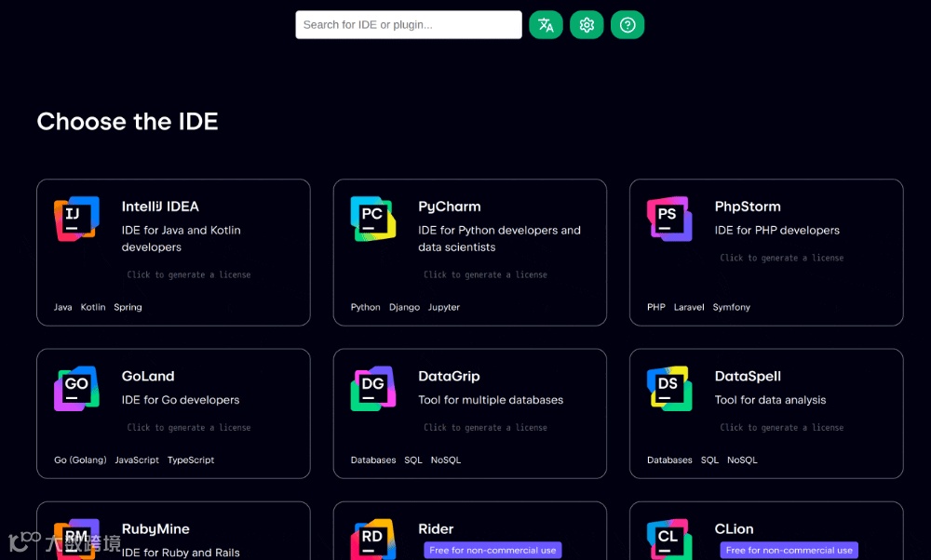Click the CLion CL logo
Viewport: 931px width, 560px height.
pos(669,540)
